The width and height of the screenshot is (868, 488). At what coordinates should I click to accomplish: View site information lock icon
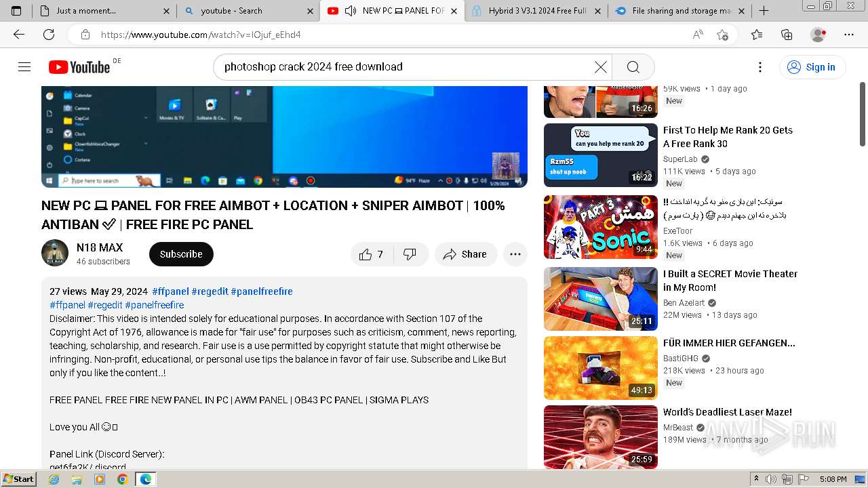click(85, 35)
